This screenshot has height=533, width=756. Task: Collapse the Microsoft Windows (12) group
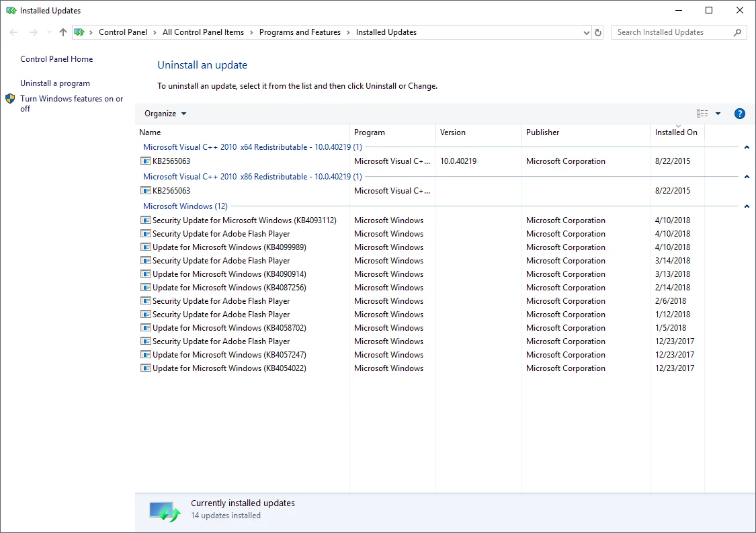pyautogui.click(x=747, y=206)
